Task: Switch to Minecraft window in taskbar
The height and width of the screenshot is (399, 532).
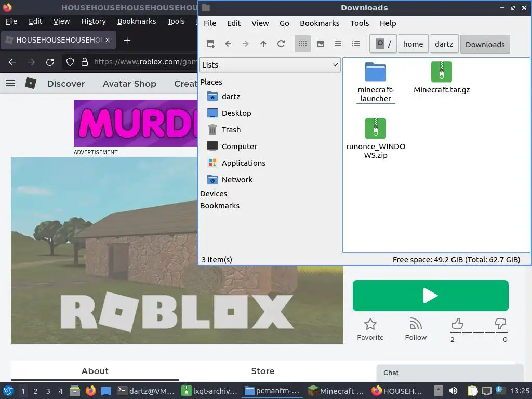Action: [336, 391]
